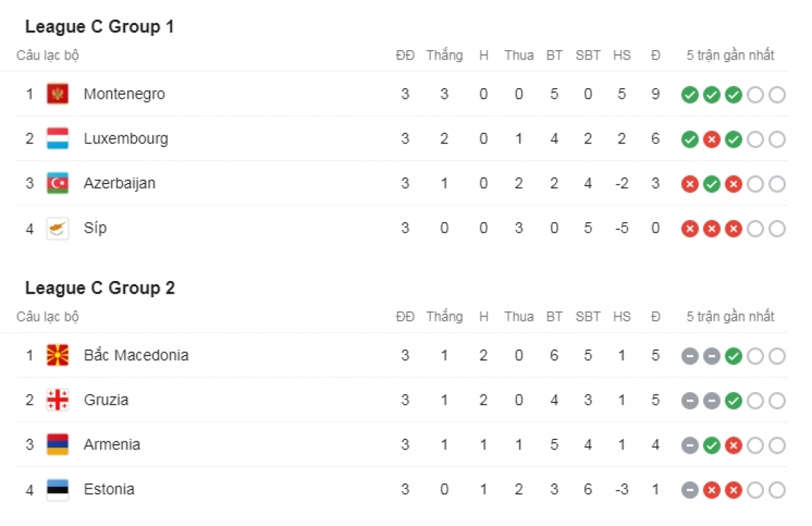Click Montenegro's first green win icon
Screen dimensions: 812x526
coord(690,95)
